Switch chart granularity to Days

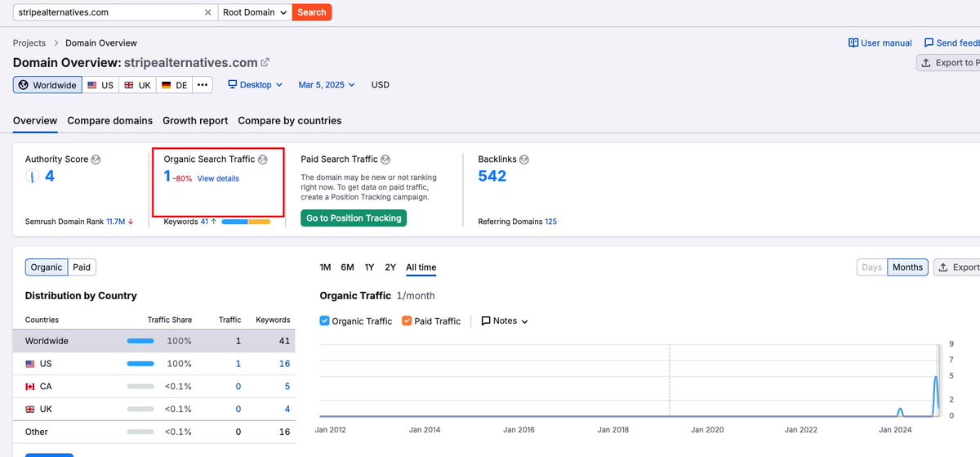tap(871, 267)
